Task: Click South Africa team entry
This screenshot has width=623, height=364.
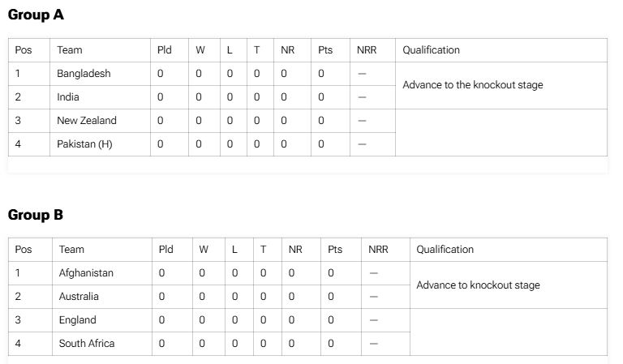Action: tap(87, 344)
